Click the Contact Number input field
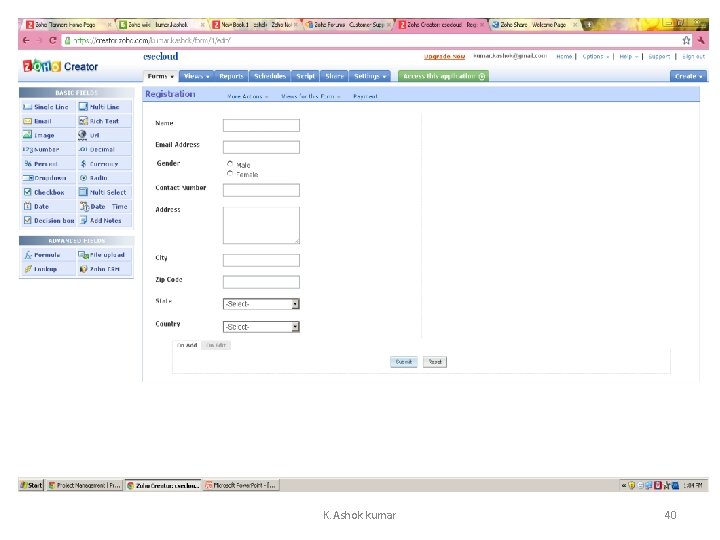720x540 pixels. click(261, 190)
